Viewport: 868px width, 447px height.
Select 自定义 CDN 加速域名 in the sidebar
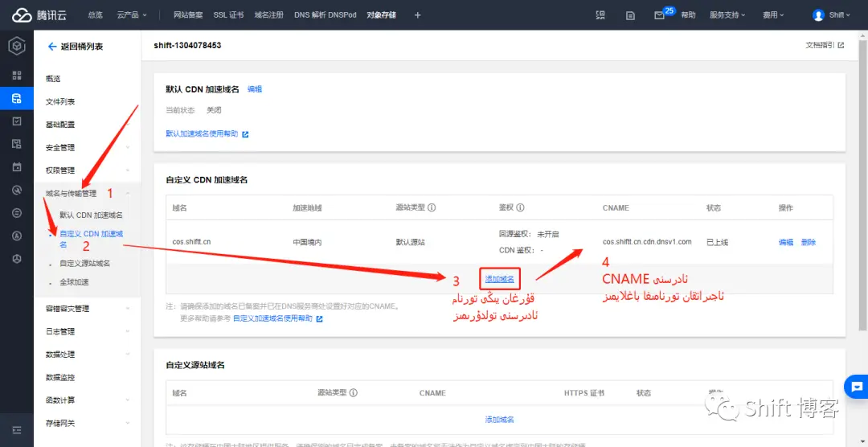[92, 239]
